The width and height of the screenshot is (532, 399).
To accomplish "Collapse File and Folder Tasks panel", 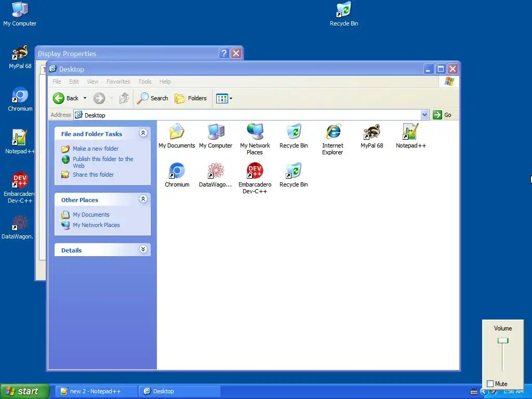I will point(143,133).
